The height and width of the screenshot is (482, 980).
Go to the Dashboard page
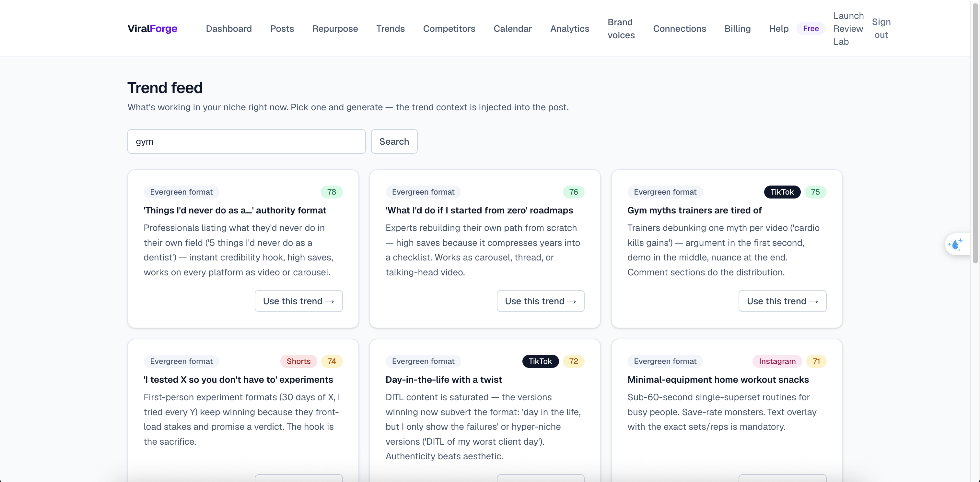pos(229,29)
